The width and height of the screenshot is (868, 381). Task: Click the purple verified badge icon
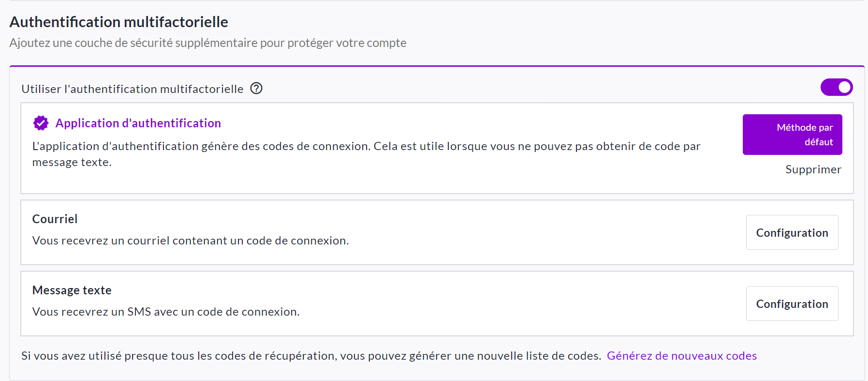[41, 123]
